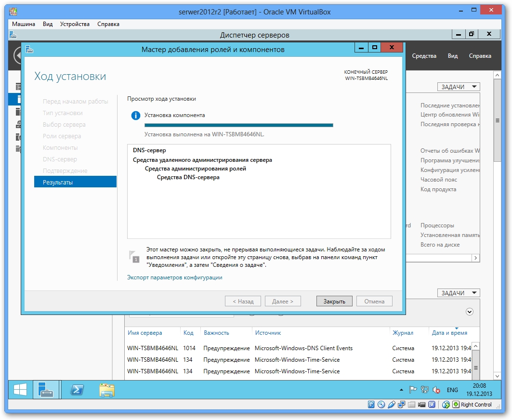Expand the events filter chevron circle

click(x=470, y=312)
